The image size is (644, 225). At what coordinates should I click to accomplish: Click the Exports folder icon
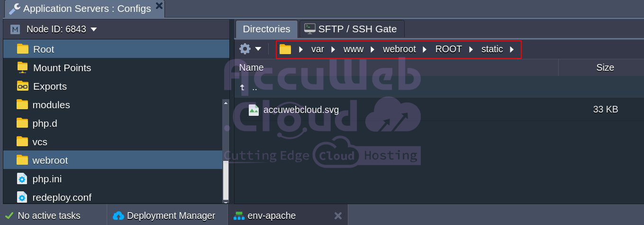click(22, 86)
